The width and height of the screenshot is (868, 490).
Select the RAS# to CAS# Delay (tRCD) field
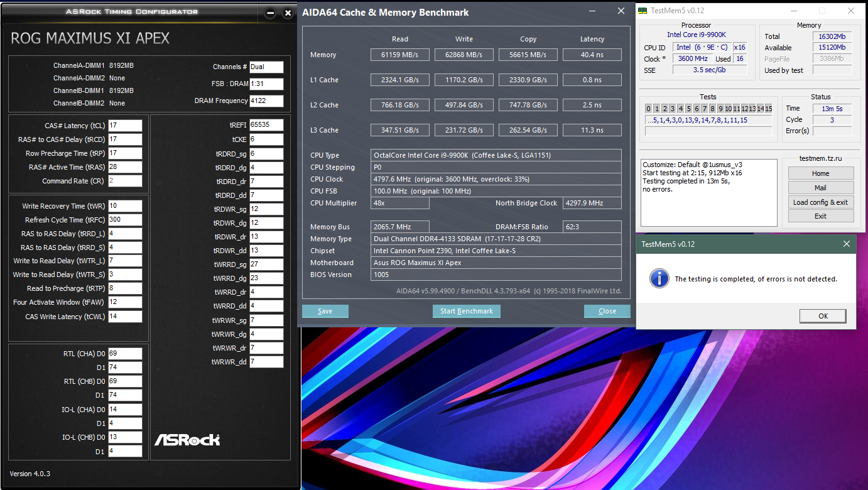click(x=125, y=139)
